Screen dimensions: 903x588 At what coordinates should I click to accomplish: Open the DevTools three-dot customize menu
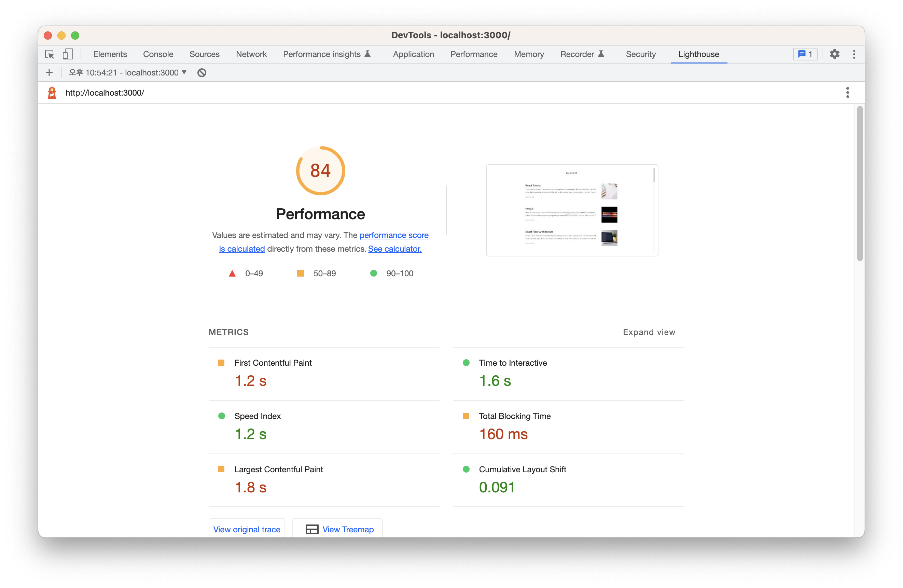(854, 54)
